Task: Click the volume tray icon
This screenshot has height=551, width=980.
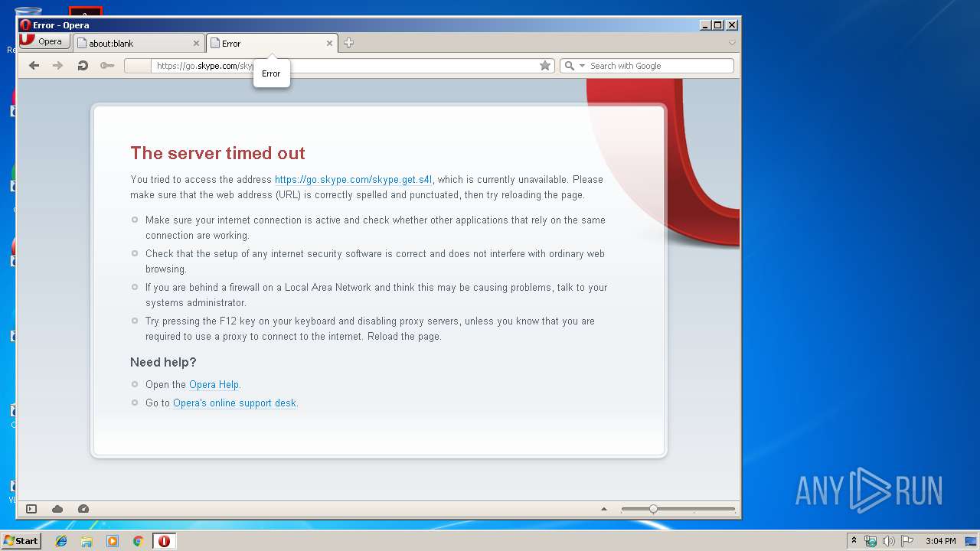Action: point(889,541)
